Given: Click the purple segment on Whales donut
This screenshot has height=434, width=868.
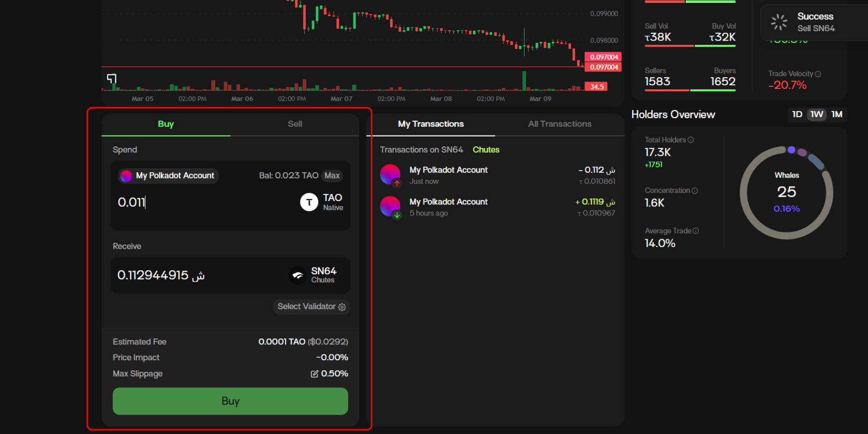Looking at the screenshot, I should (x=791, y=150).
